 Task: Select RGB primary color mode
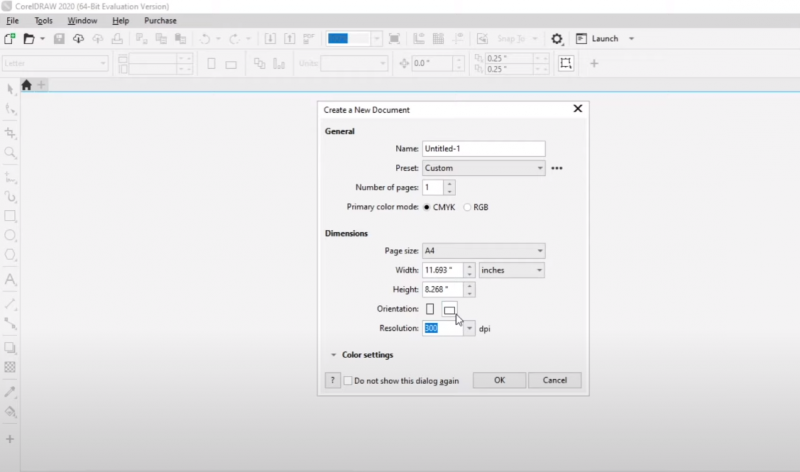click(467, 207)
